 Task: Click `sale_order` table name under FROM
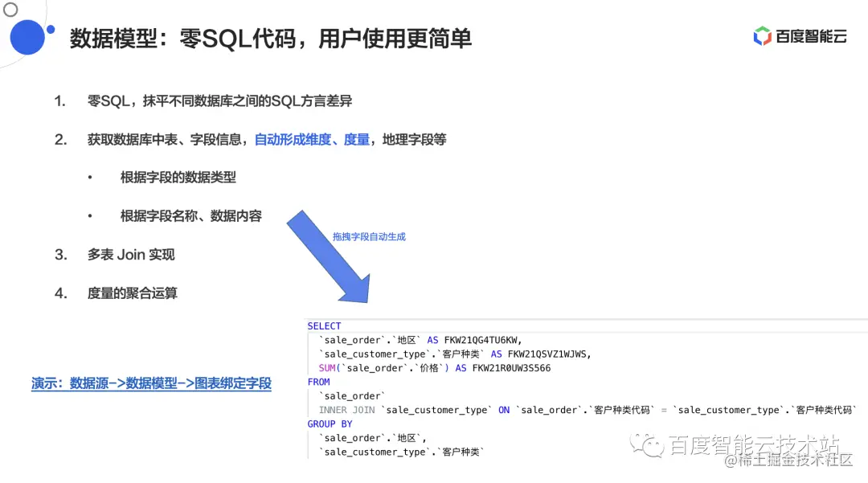352,396
